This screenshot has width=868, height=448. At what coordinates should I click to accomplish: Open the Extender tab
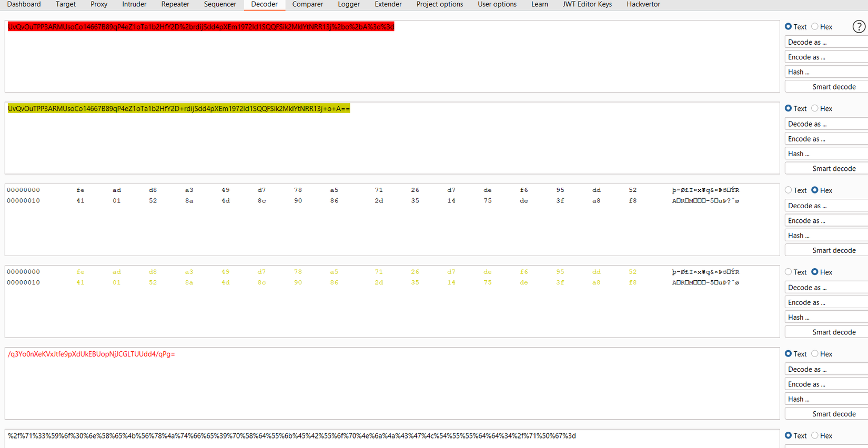pyautogui.click(x=388, y=4)
